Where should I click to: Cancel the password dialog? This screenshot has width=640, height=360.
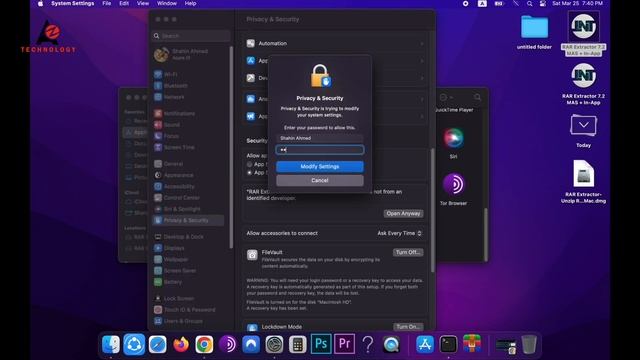point(320,180)
